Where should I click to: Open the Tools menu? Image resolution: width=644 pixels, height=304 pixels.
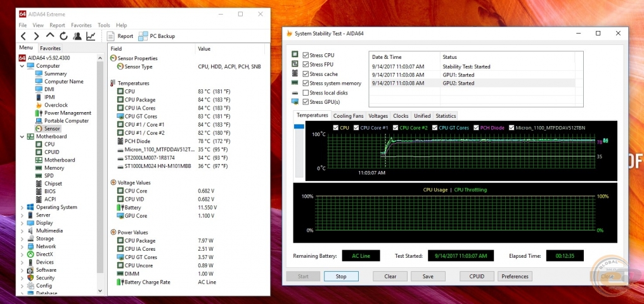coord(104,25)
